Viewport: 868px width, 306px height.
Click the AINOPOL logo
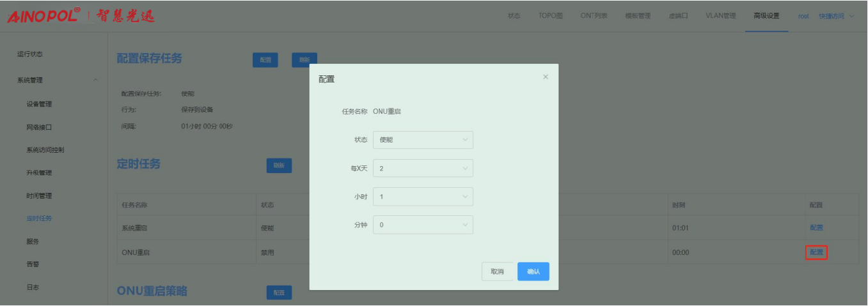click(43, 16)
